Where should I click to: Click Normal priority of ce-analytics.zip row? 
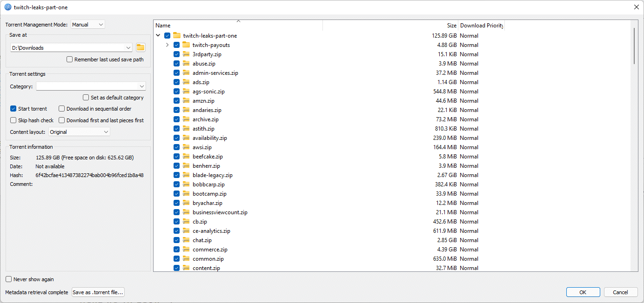(469, 231)
